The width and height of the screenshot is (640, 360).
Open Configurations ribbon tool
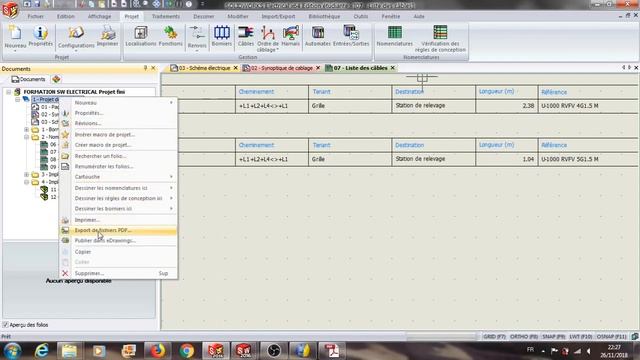point(76,37)
